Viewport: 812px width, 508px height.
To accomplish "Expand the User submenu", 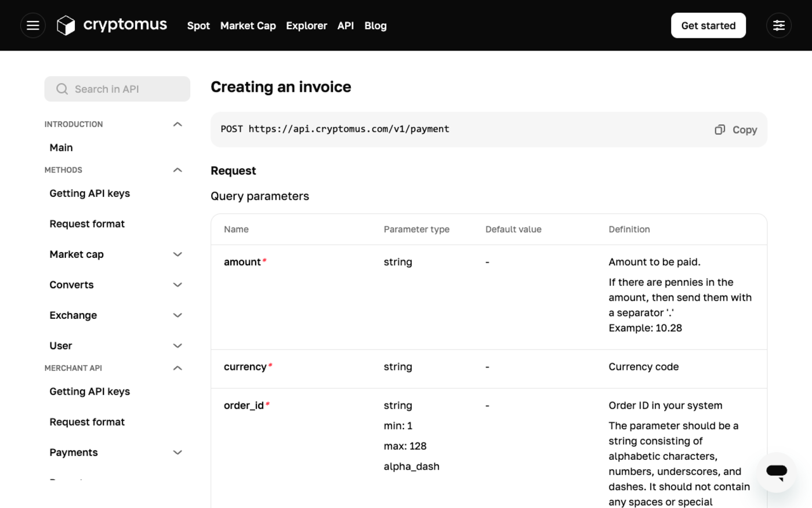I will pyautogui.click(x=177, y=346).
